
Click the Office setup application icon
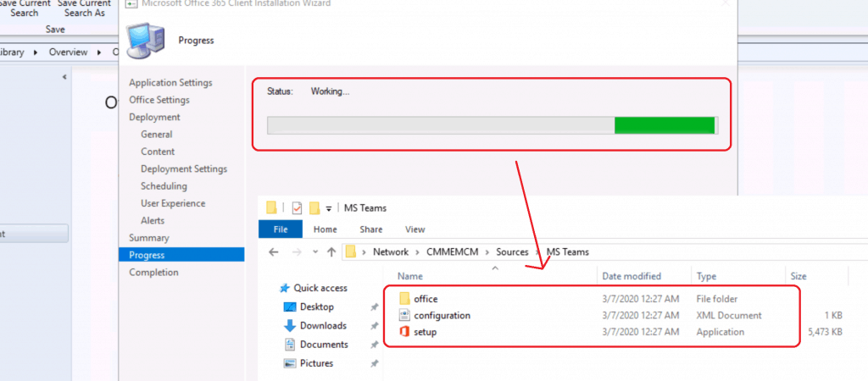[x=404, y=333]
